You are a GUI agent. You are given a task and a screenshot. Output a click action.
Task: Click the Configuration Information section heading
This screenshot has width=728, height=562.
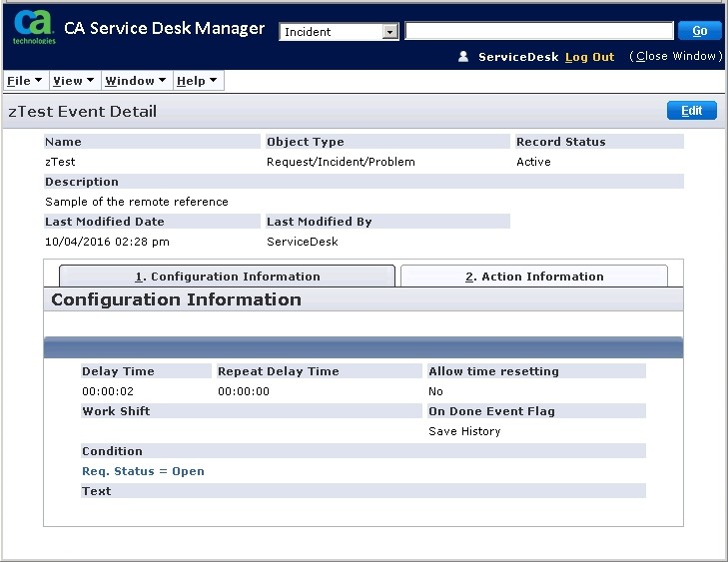click(x=176, y=299)
